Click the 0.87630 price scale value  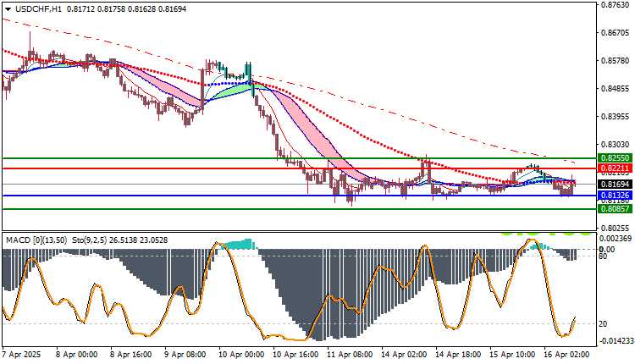616,5
